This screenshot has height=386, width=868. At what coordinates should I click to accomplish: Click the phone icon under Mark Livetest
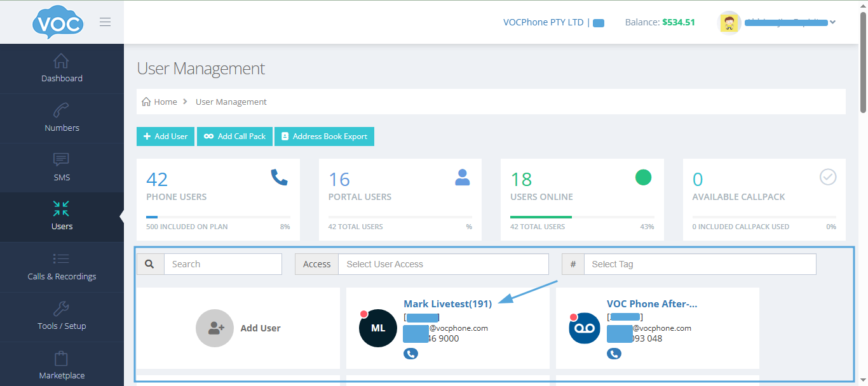410,354
